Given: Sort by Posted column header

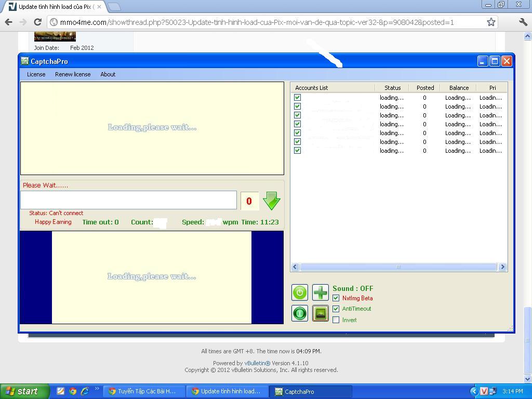Looking at the screenshot, I should coord(425,87).
